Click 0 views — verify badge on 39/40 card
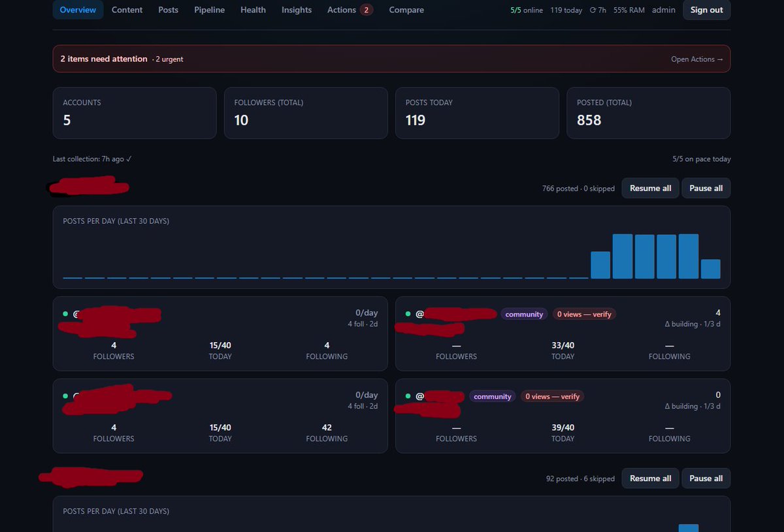The image size is (784, 532). (552, 396)
